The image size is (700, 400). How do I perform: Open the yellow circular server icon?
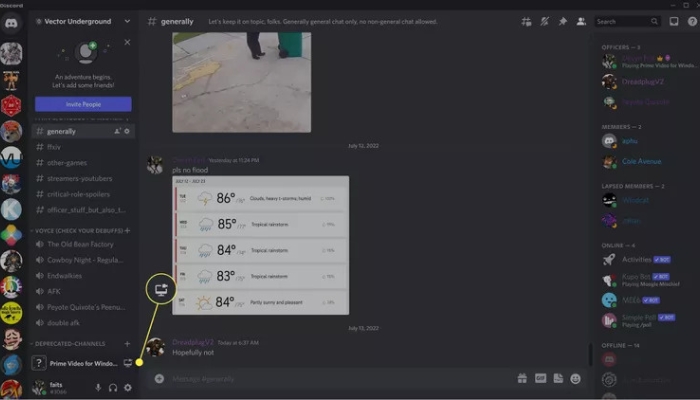pyautogui.click(x=11, y=313)
